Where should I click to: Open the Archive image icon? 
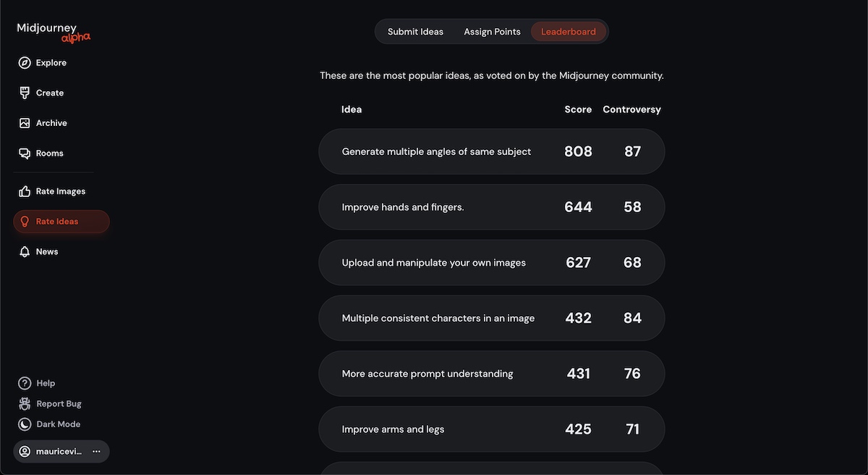tap(25, 123)
